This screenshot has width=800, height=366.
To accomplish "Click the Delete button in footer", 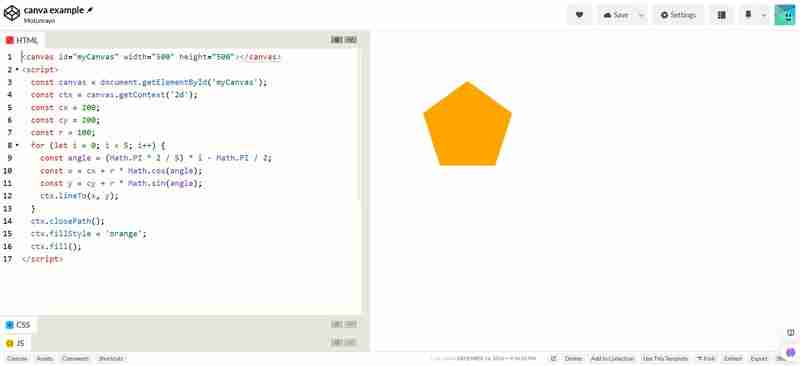I will 573,358.
